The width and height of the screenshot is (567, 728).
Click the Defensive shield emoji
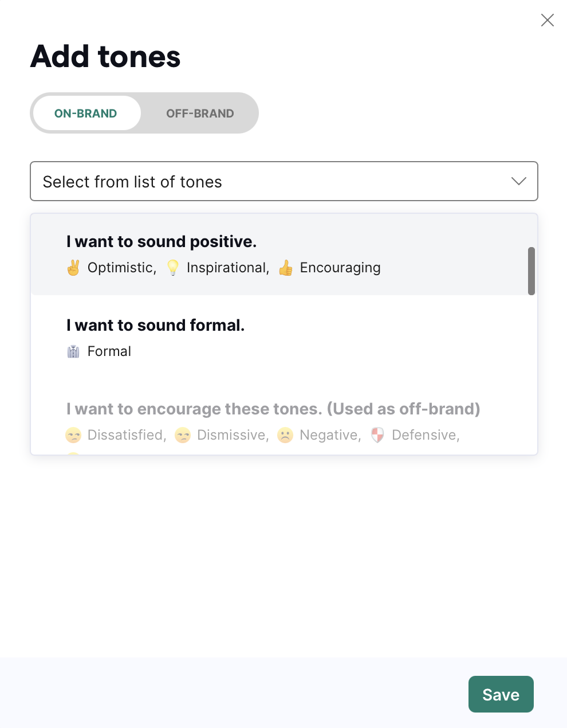pos(377,435)
